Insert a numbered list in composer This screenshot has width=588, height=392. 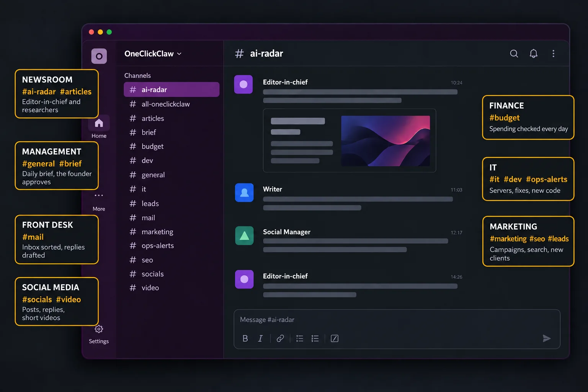point(300,338)
